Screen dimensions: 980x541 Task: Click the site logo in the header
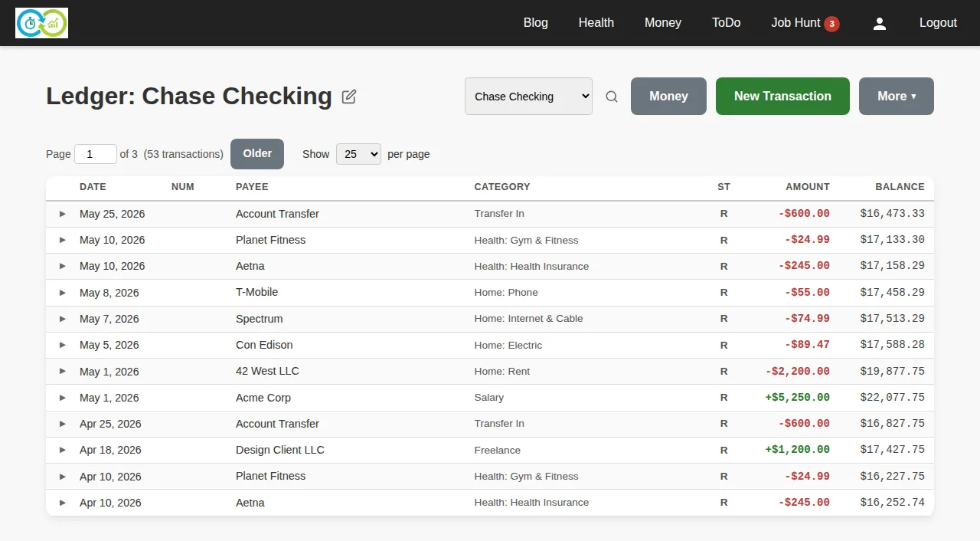[41, 23]
